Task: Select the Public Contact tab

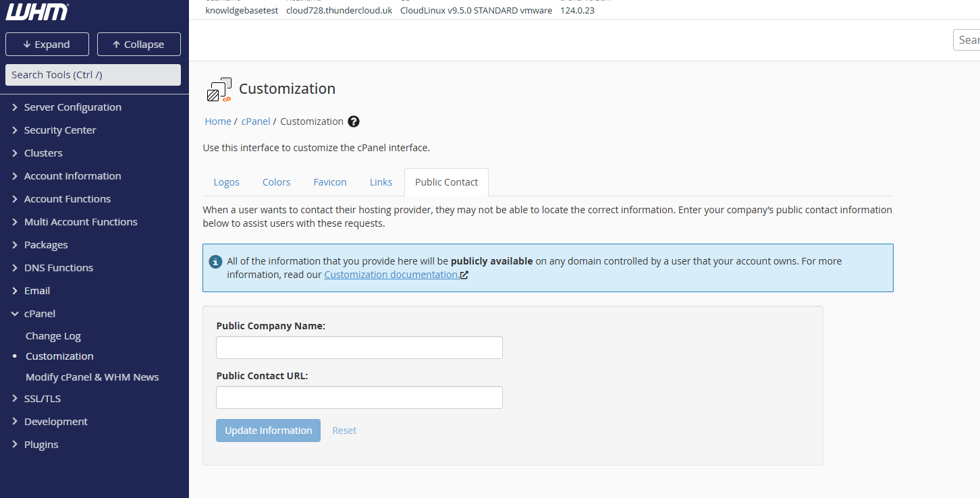Action: (x=447, y=182)
